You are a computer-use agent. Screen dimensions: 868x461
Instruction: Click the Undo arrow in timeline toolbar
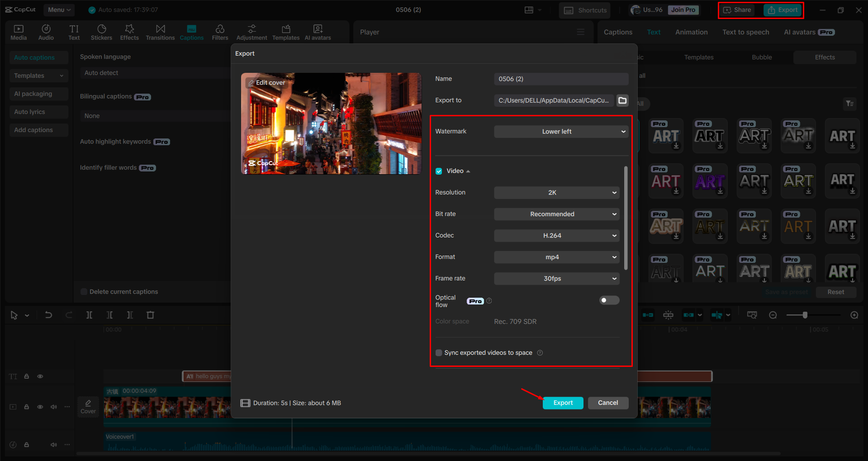(48, 315)
